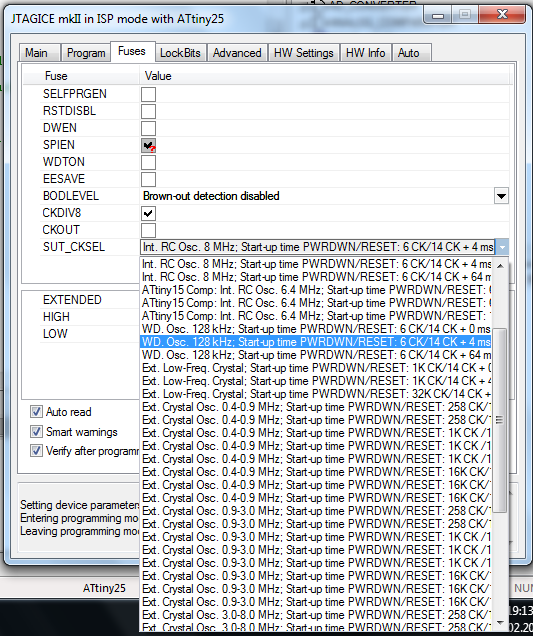
Task: Go to the LockBits tab
Action: pyautogui.click(x=180, y=53)
